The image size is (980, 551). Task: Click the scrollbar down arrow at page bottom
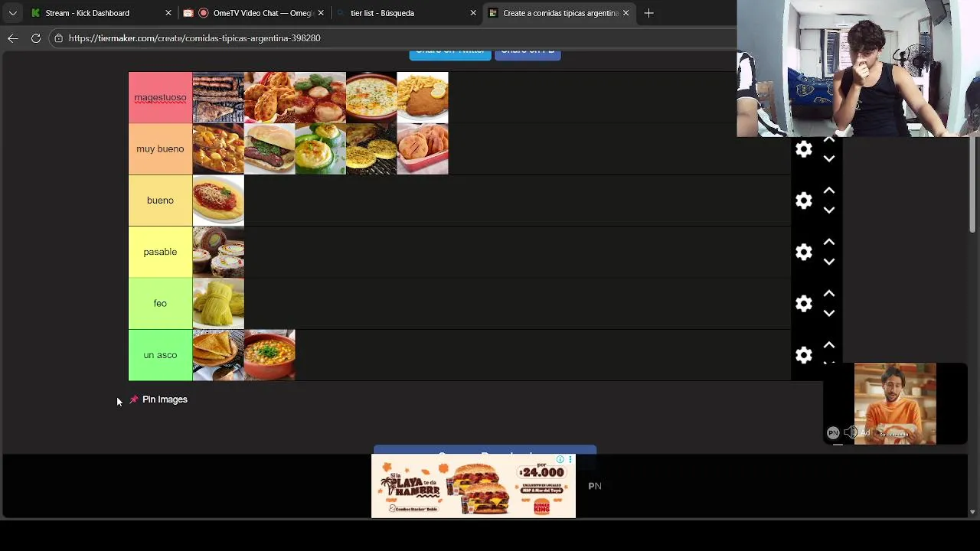pos(972,512)
